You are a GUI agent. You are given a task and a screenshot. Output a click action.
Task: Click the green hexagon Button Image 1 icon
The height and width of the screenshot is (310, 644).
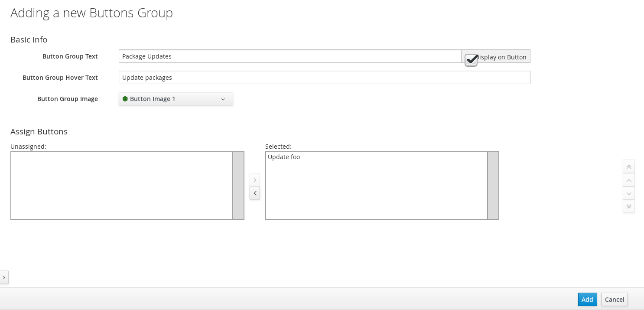[125, 99]
